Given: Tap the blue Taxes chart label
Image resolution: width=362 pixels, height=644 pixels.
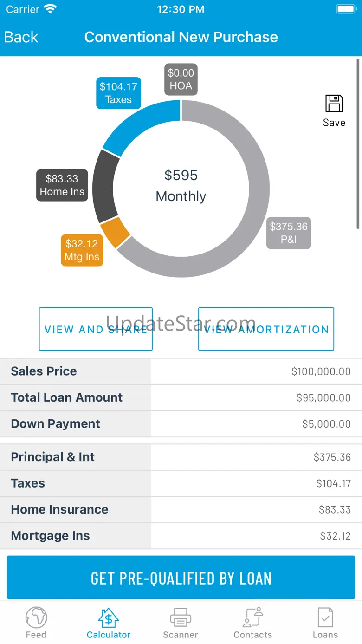Looking at the screenshot, I should click(118, 93).
